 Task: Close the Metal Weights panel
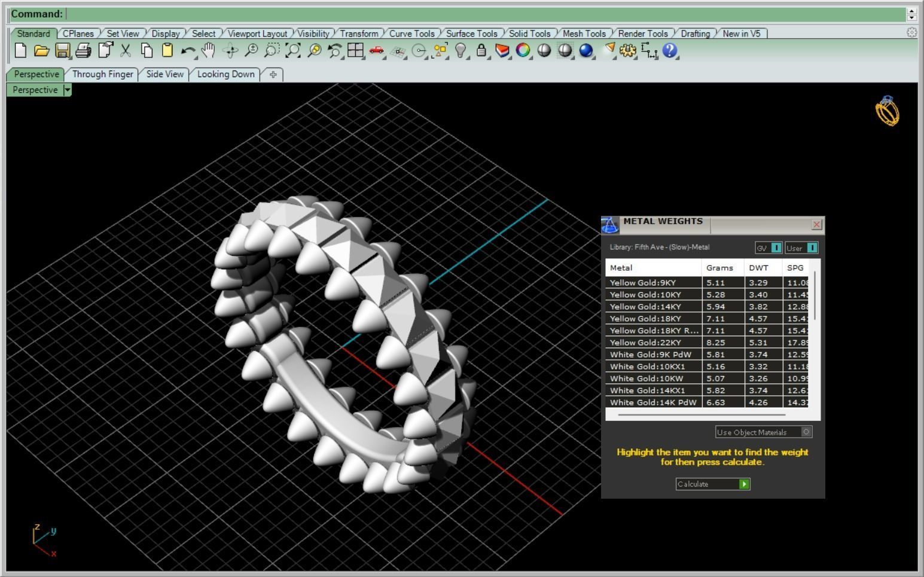(817, 224)
